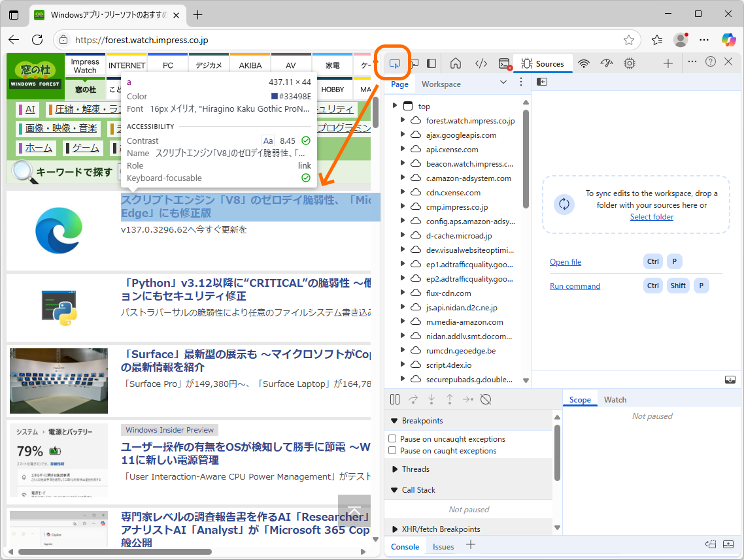Image resolution: width=744 pixels, height=560 pixels.
Task: Click the back-to-top button on the webpage
Action: [354, 511]
